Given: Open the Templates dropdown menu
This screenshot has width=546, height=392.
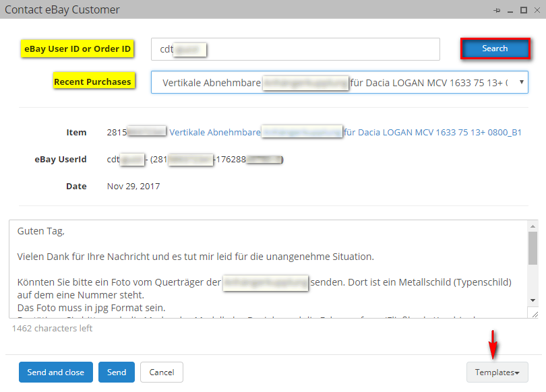Looking at the screenshot, I should [x=497, y=372].
